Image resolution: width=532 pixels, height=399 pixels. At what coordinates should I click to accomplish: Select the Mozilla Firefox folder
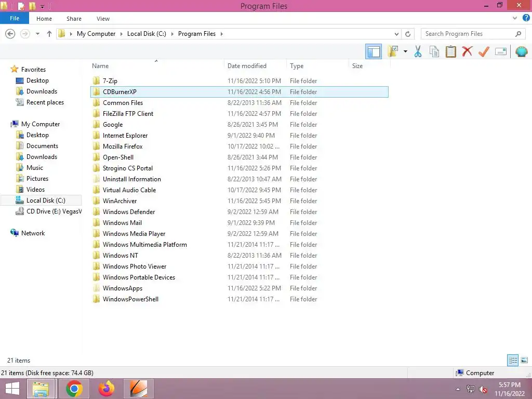pos(239,146)
